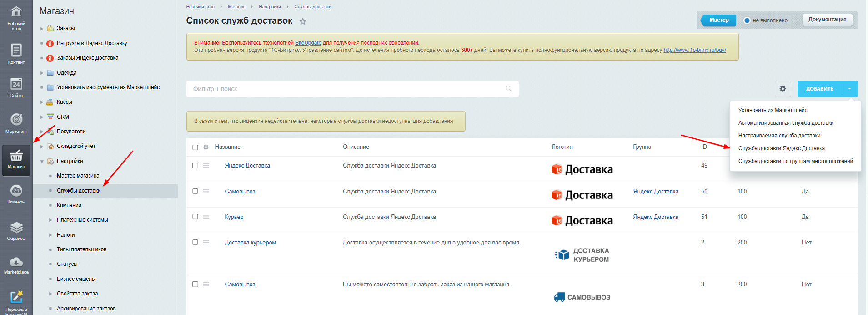
Task: Click the Настройки settings icon in tree
Action: [x=50, y=161]
